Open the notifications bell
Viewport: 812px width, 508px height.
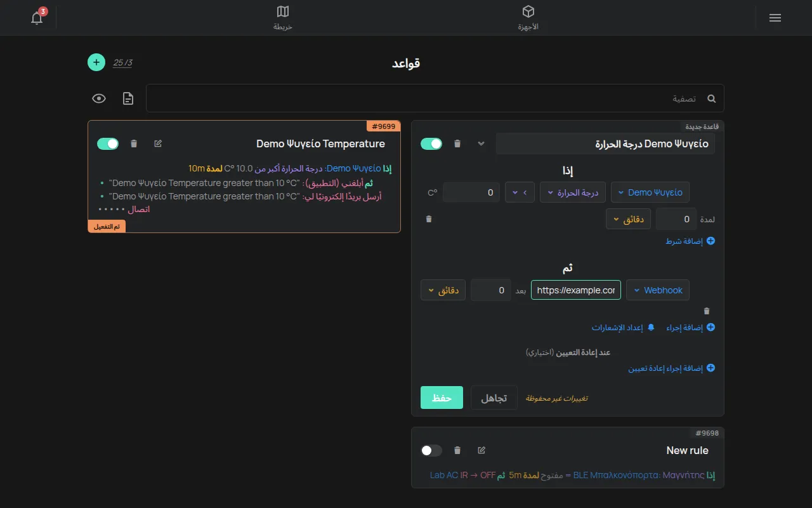pyautogui.click(x=37, y=18)
